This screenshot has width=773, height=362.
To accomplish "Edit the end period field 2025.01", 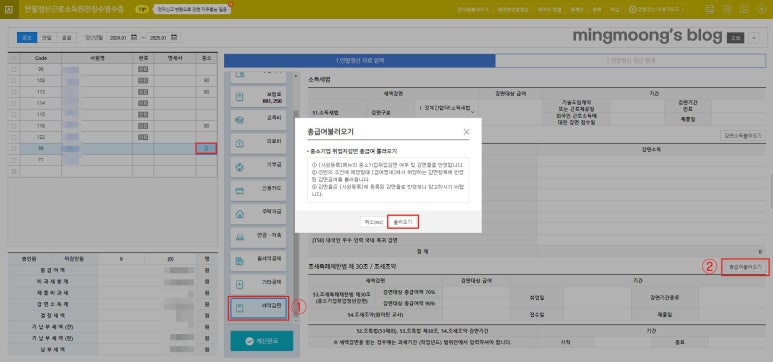I will [x=158, y=37].
